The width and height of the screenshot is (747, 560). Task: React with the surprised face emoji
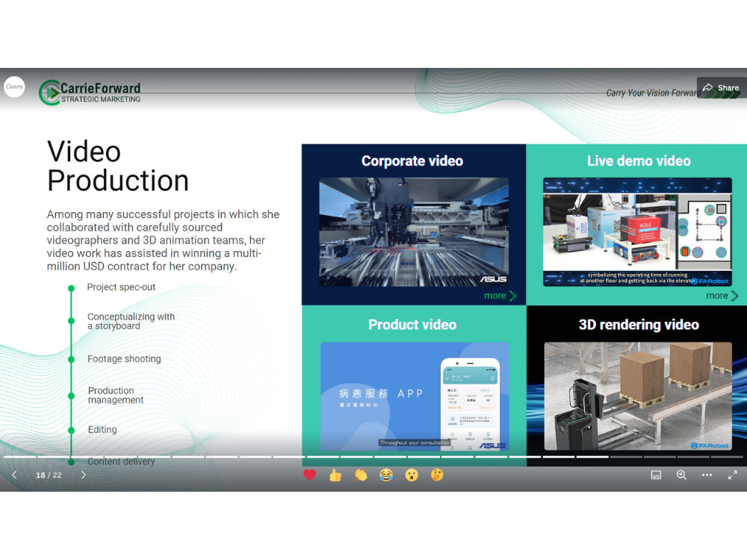pyautogui.click(x=412, y=475)
